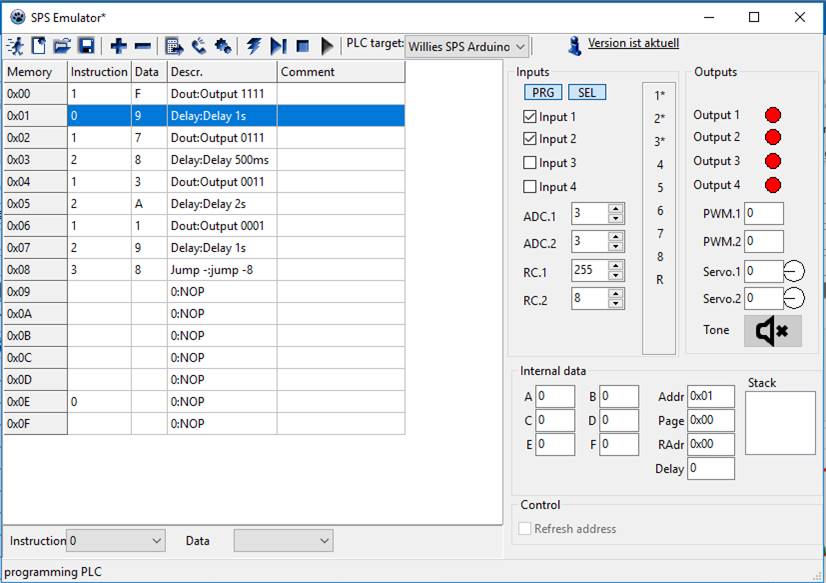The width and height of the screenshot is (826, 583).
Task: Click the muted Tone speaker icon
Action: [772, 331]
